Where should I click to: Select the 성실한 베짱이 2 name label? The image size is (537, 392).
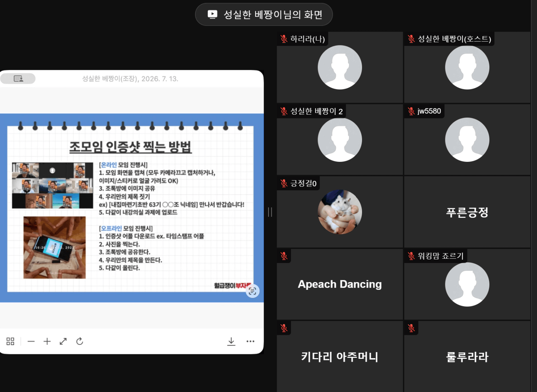click(316, 111)
